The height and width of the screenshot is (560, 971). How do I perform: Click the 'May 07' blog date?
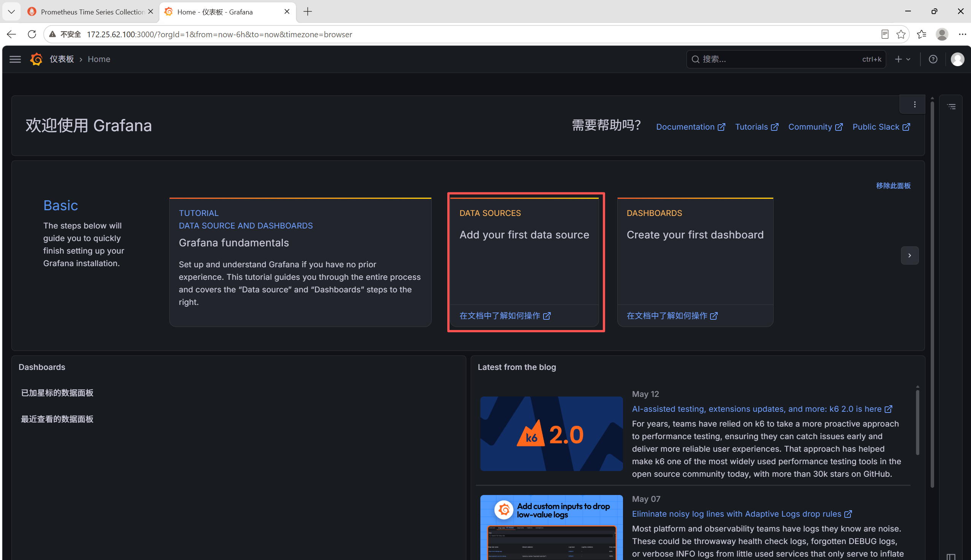tap(646, 499)
